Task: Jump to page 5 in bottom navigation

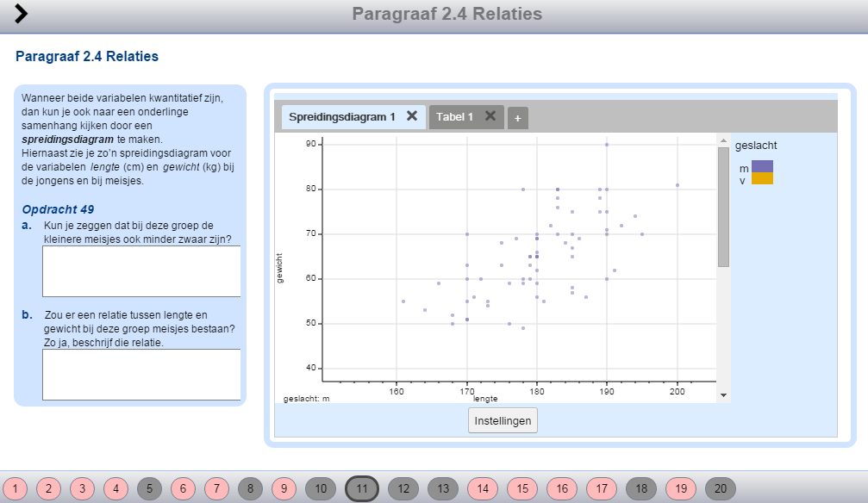Action: [149, 489]
